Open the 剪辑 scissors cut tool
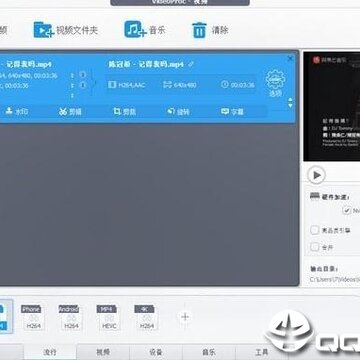Image resolution: width=360 pixels, height=360 pixels. (70, 112)
